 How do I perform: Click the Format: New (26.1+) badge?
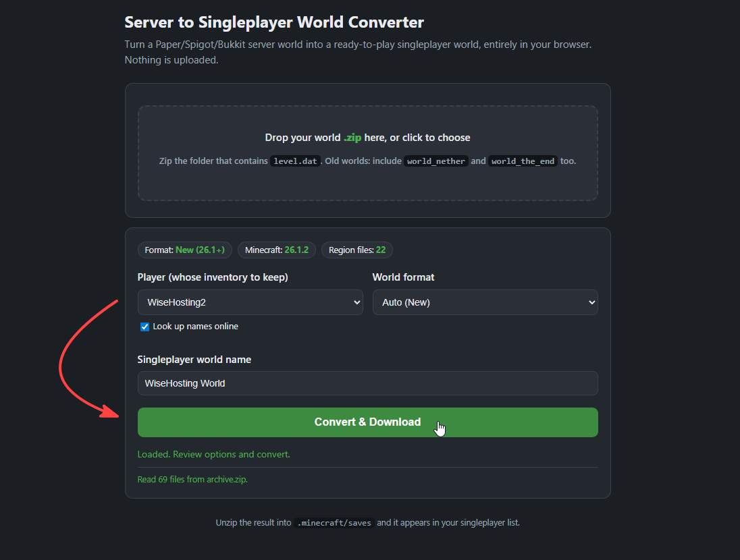point(185,250)
